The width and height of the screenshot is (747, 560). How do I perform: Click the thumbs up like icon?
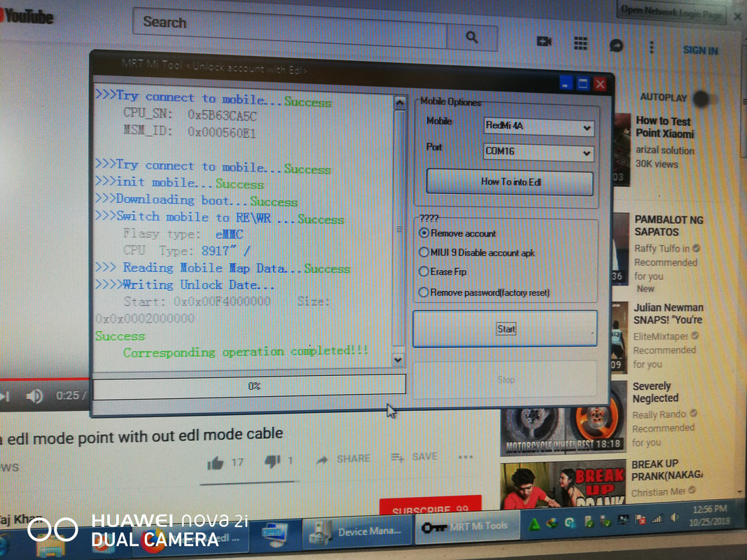216,463
